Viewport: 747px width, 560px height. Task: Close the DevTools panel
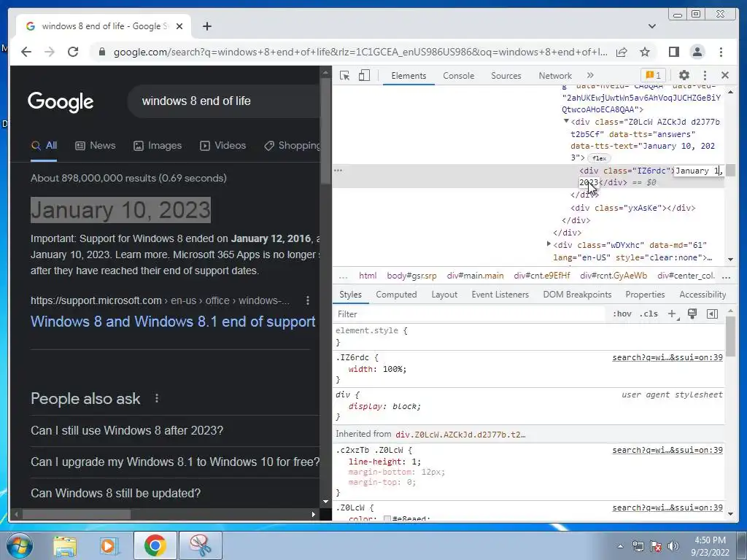[725, 75]
